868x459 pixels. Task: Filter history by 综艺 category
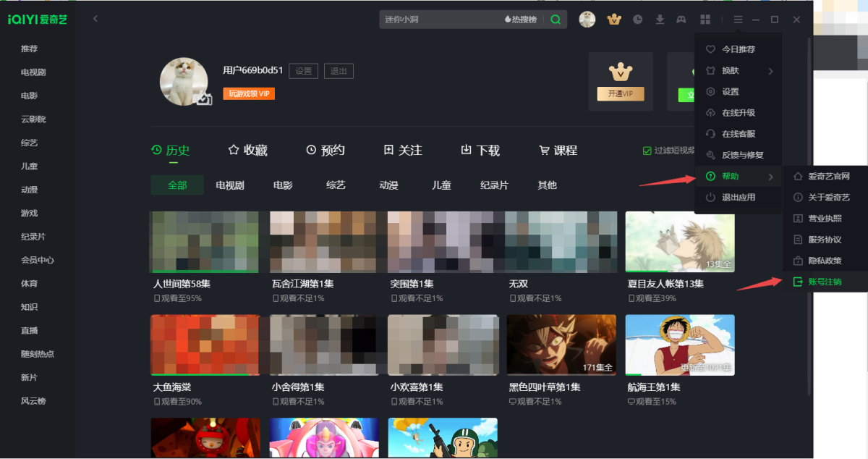[x=336, y=185]
